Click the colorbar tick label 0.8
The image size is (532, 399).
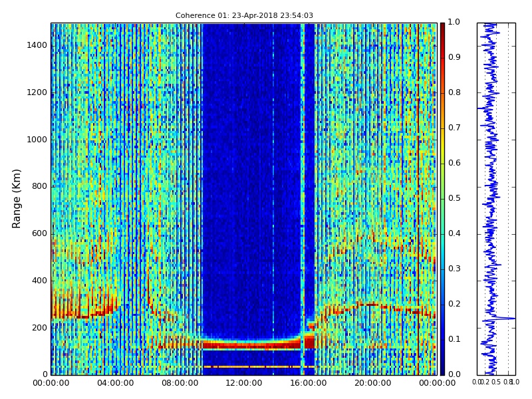point(454,92)
